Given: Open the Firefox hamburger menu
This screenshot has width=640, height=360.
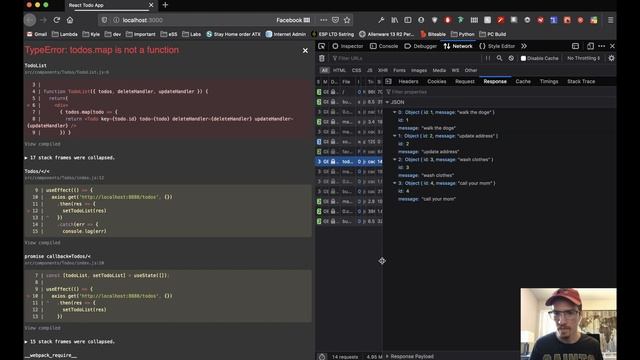Looking at the screenshot, I should click(x=610, y=20).
